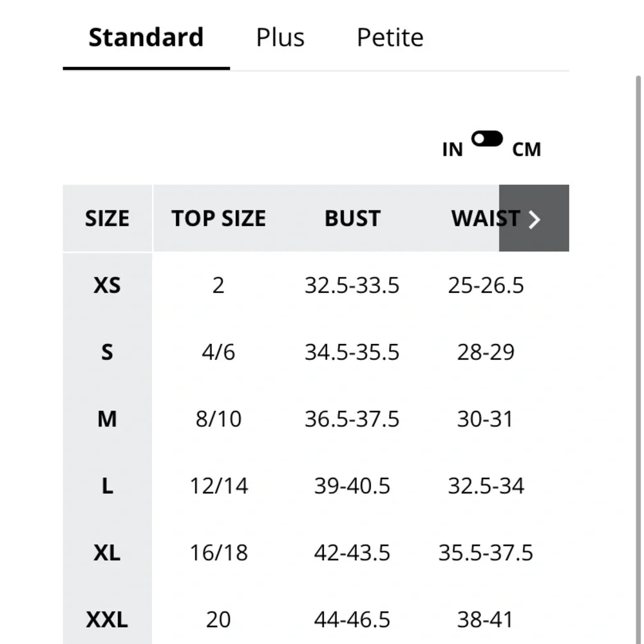Click the CM unit label
Viewport: 644px width, 644px height.
[x=526, y=149]
